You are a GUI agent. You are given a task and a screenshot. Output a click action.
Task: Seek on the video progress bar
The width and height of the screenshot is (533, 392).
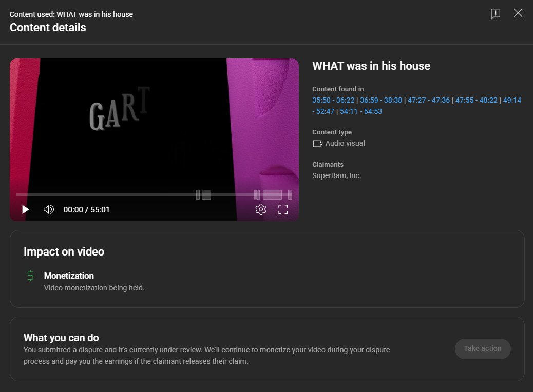point(154,194)
